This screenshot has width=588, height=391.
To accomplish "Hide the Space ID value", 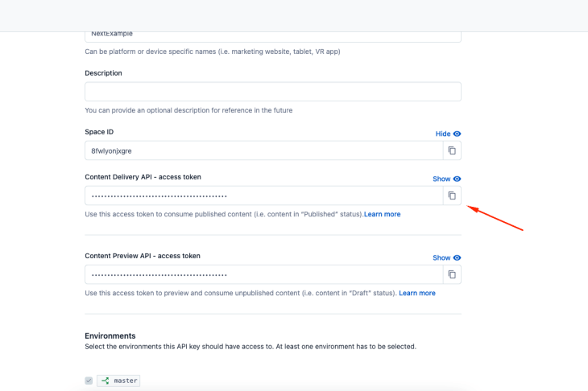I will click(448, 134).
